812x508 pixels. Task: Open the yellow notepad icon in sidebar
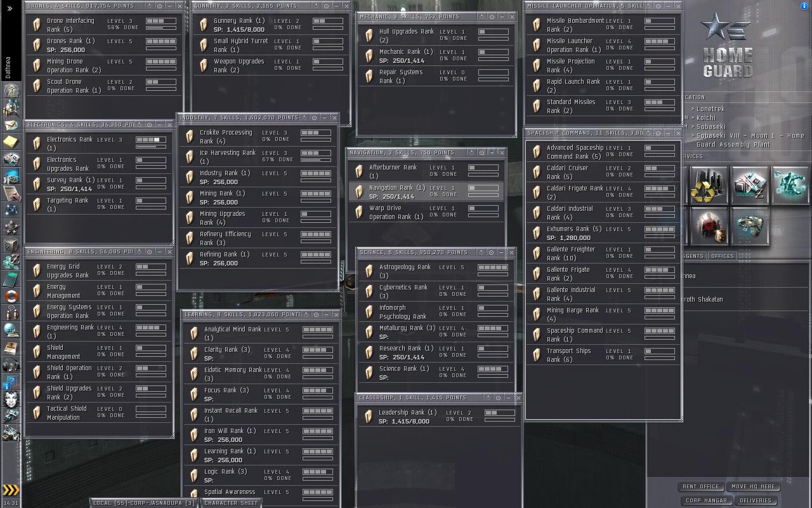click(11, 142)
